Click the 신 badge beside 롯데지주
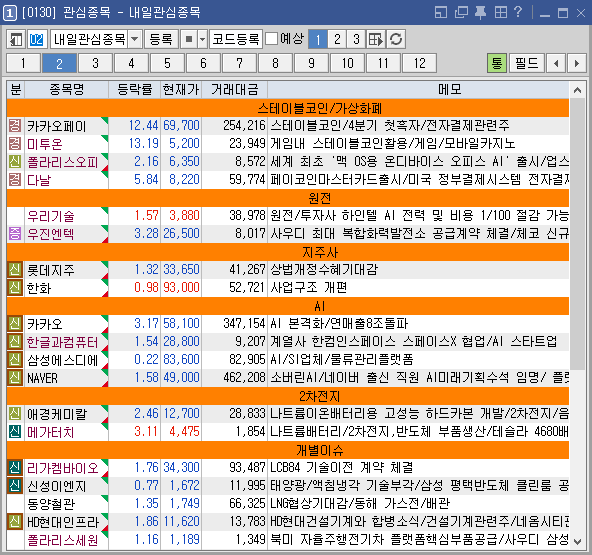Image resolution: width=592 pixels, height=555 pixels. pos(15,270)
